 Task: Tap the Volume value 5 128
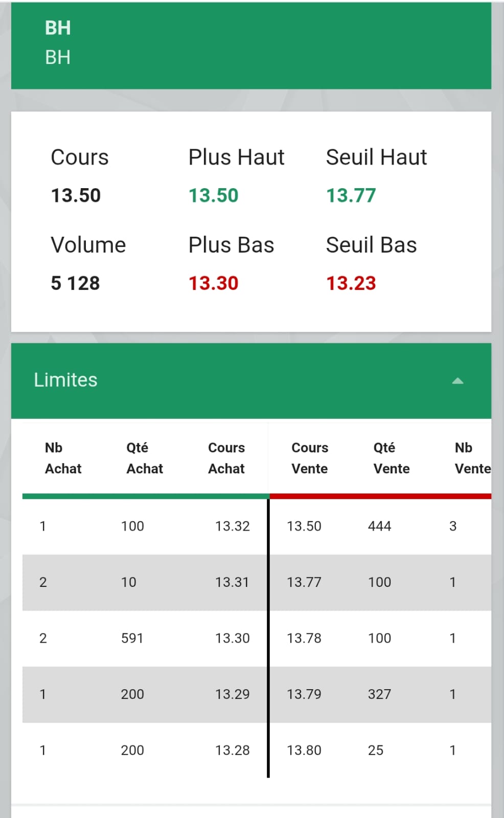click(x=75, y=283)
